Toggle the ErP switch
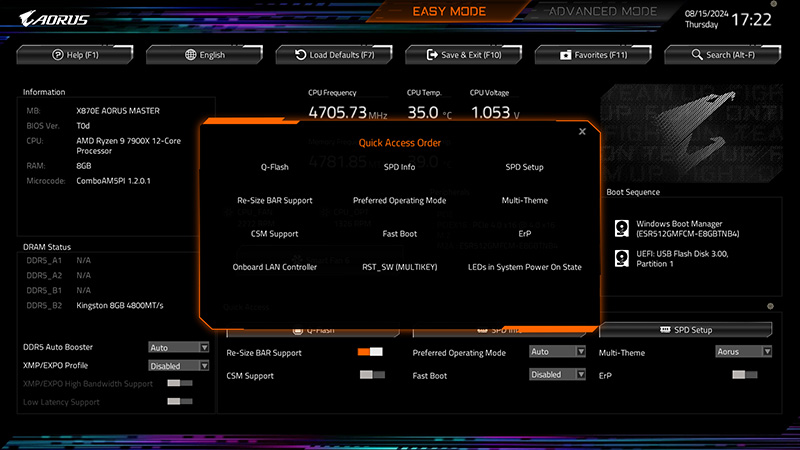 [744, 375]
